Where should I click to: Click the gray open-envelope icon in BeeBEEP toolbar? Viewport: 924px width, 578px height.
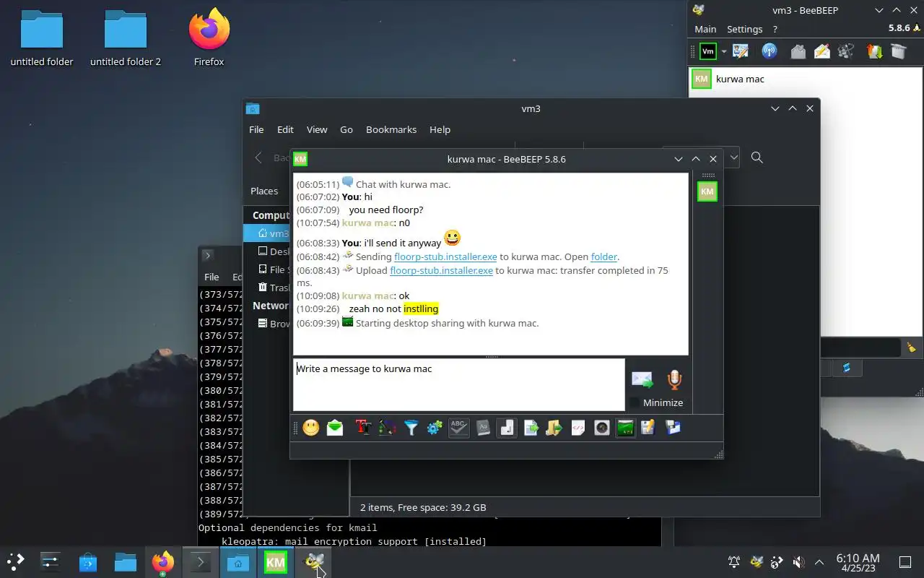[798, 51]
